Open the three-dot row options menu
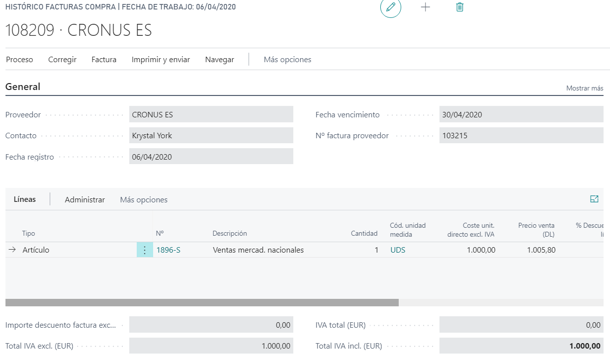610x364 pixels. tap(145, 250)
